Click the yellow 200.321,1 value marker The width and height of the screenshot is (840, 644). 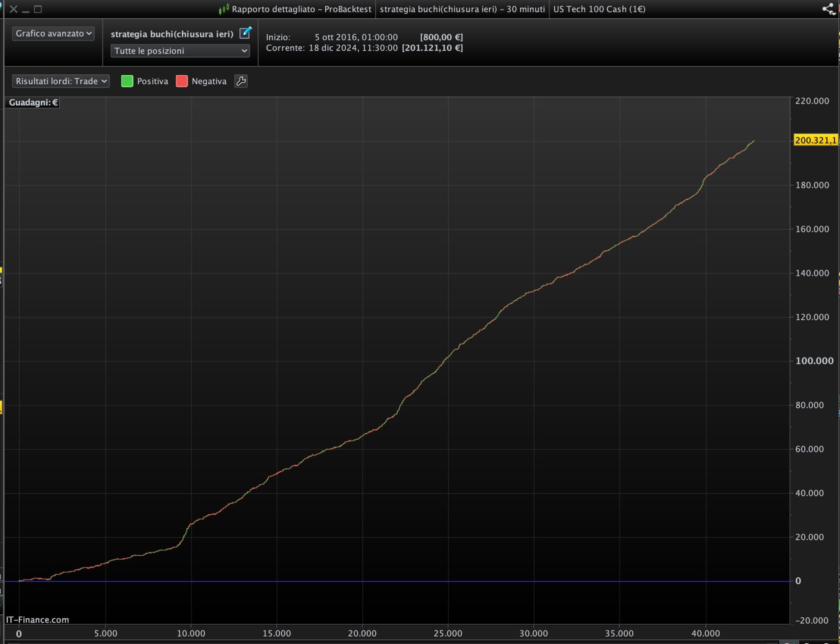coord(815,140)
